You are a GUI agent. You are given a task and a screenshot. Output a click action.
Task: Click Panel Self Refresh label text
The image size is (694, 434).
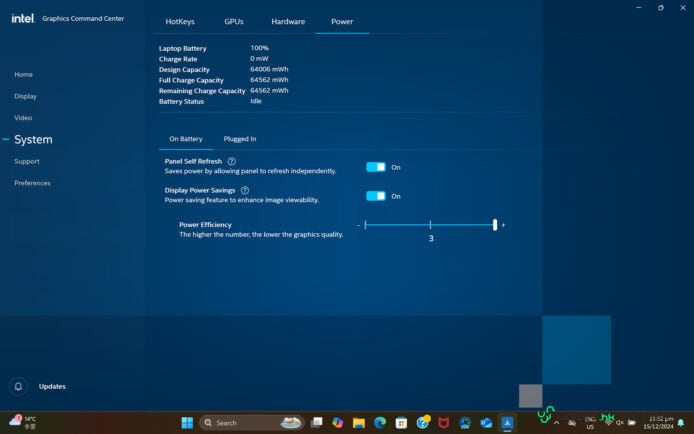click(x=193, y=161)
